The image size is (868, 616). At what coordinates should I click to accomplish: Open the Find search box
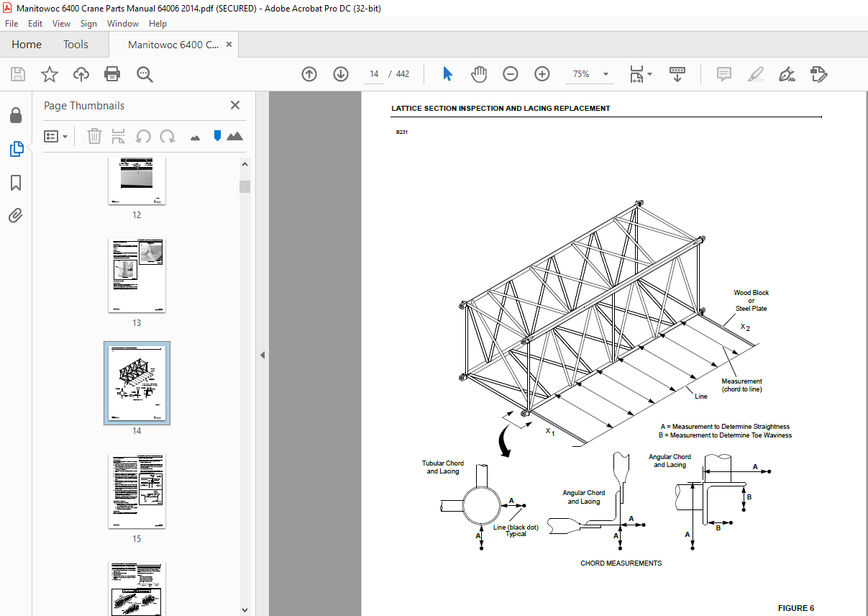click(x=144, y=73)
